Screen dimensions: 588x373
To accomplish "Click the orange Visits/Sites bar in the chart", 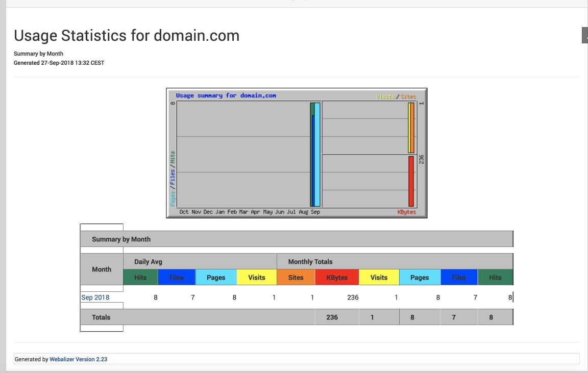I will pyautogui.click(x=411, y=128).
